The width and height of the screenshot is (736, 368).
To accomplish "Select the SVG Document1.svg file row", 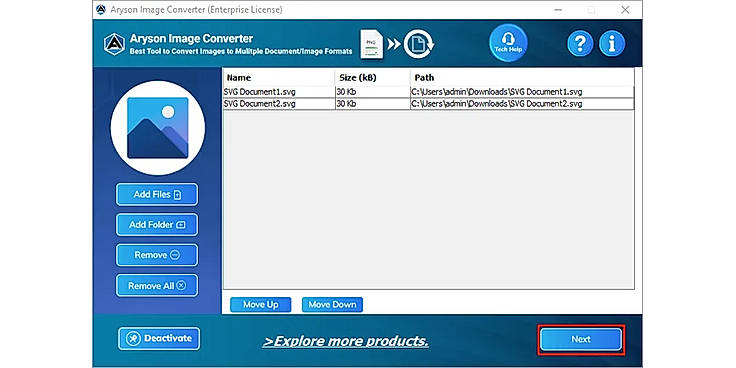I will (x=429, y=92).
